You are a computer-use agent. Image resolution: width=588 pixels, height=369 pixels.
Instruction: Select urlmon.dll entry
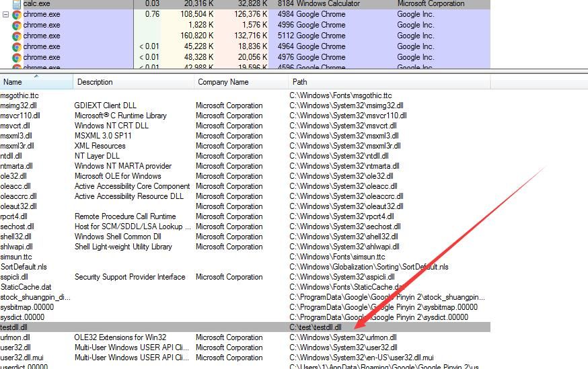pos(15,337)
